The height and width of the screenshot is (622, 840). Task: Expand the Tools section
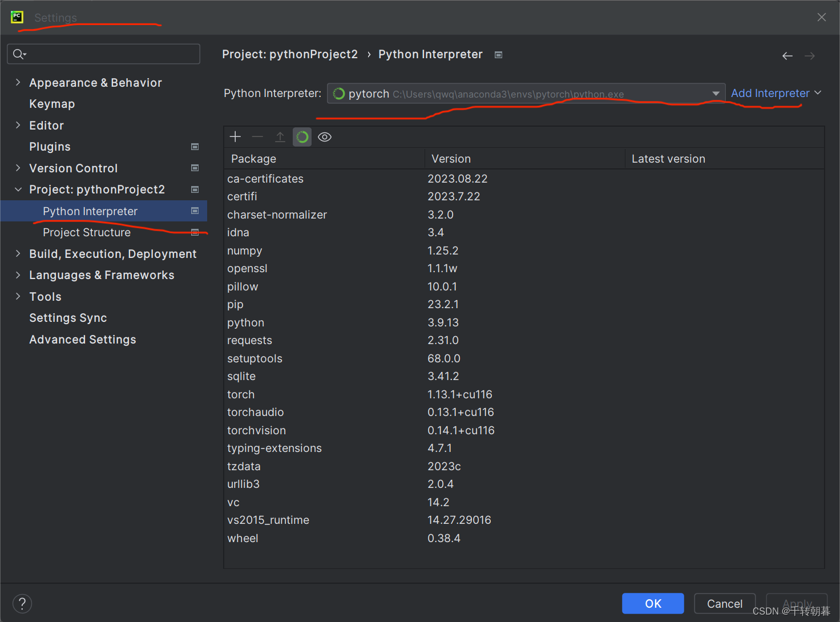(18, 297)
